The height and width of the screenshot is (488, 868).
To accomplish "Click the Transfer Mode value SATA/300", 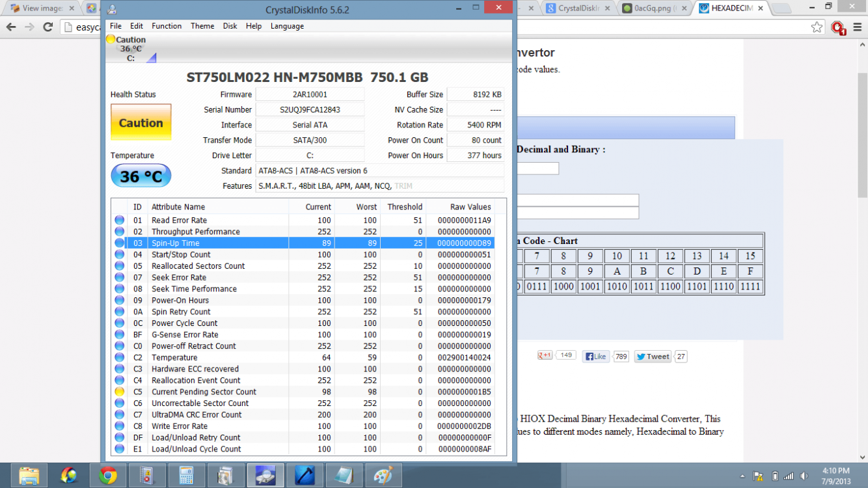I will (x=310, y=140).
